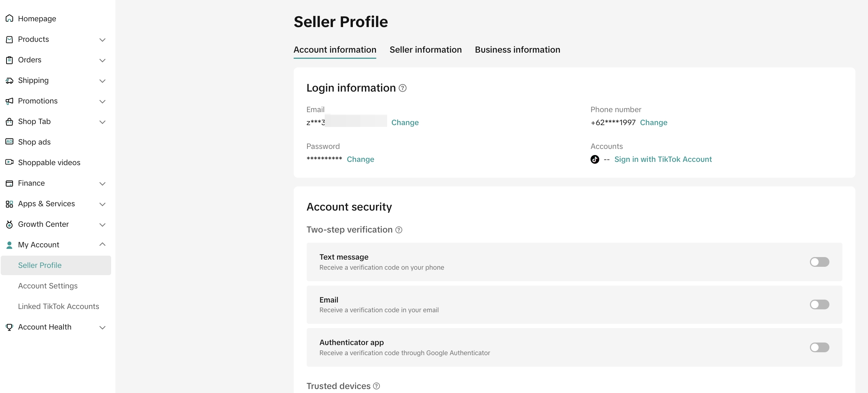Switch to Seller information tab
The height and width of the screenshot is (393, 868).
pyautogui.click(x=425, y=50)
